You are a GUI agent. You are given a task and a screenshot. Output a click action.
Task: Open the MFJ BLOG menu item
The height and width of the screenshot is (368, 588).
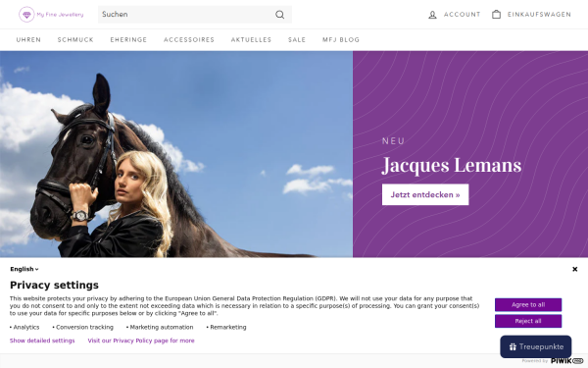pyautogui.click(x=341, y=40)
